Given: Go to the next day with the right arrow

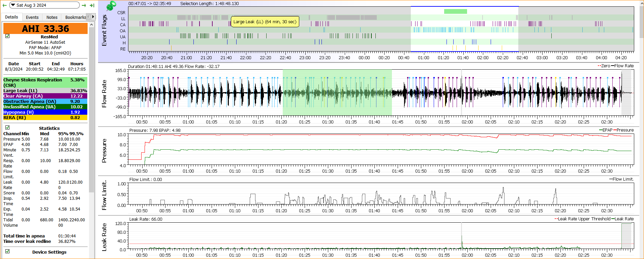Looking at the screenshot, I should coord(84,5).
